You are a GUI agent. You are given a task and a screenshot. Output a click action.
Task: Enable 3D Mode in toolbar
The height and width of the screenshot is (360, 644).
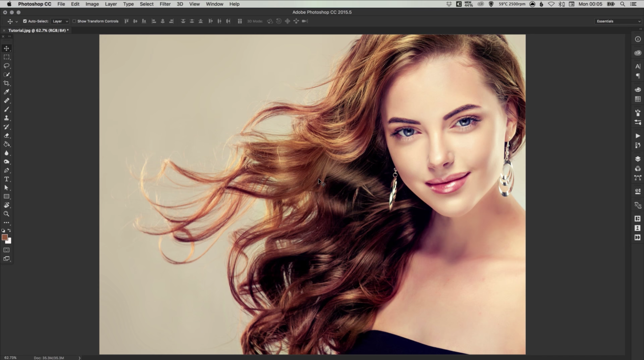pos(255,21)
